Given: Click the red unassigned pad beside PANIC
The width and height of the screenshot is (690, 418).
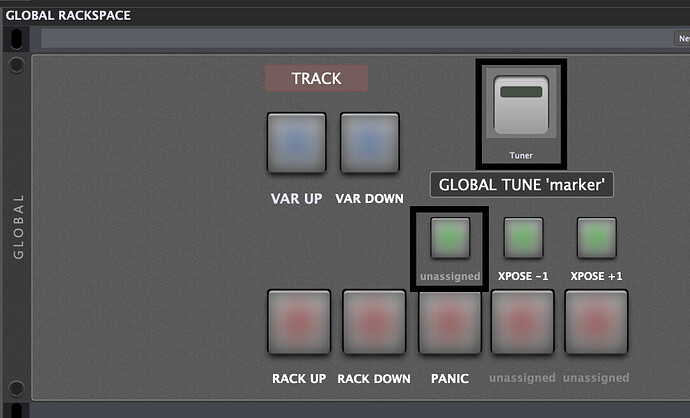Looking at the screenshot, I should click(522, 322).
